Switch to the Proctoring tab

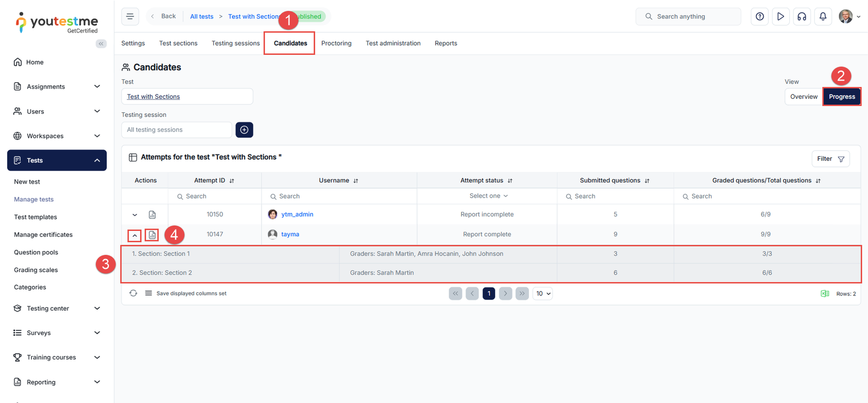[336, 43]
